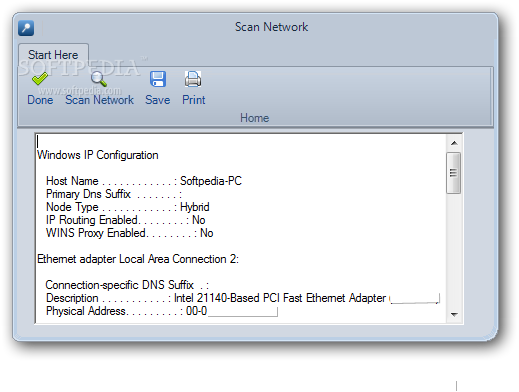Click the WINS Proxy Enabled line
The height and width of the screenshot is (392, 519).
coord(130,233)
